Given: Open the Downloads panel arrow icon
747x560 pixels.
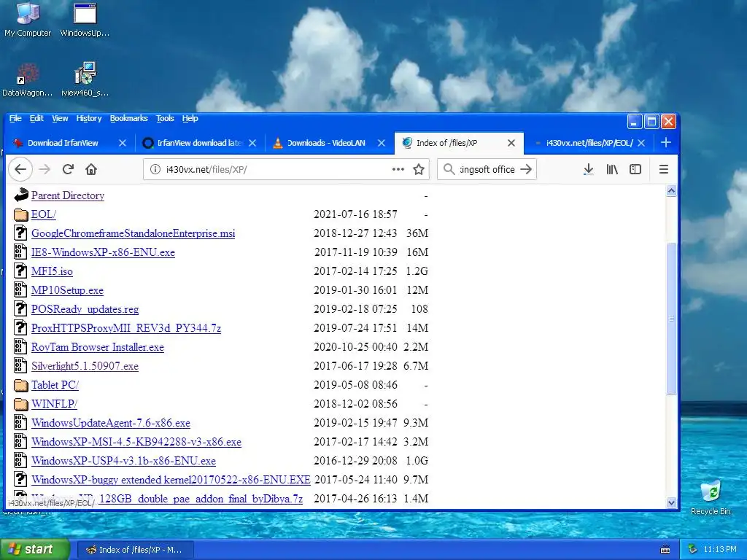Looking at the screenshot, I should click(589, 169).
